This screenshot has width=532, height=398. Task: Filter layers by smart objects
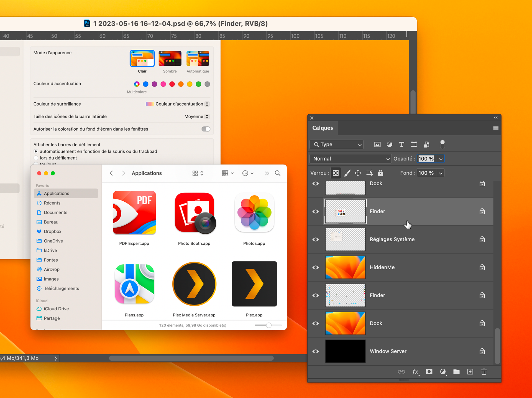click(x=426, y=144)
